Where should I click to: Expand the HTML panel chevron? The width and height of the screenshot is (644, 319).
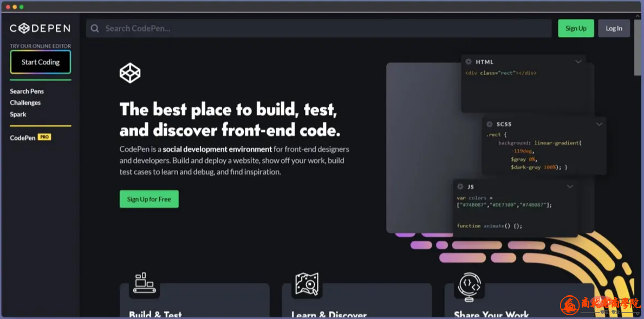[578, 62]
